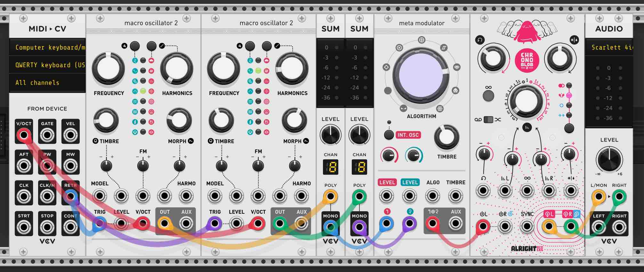Click the MODEL input of left macro oscillator
The image size is (644, 272).
pos(99,196)
